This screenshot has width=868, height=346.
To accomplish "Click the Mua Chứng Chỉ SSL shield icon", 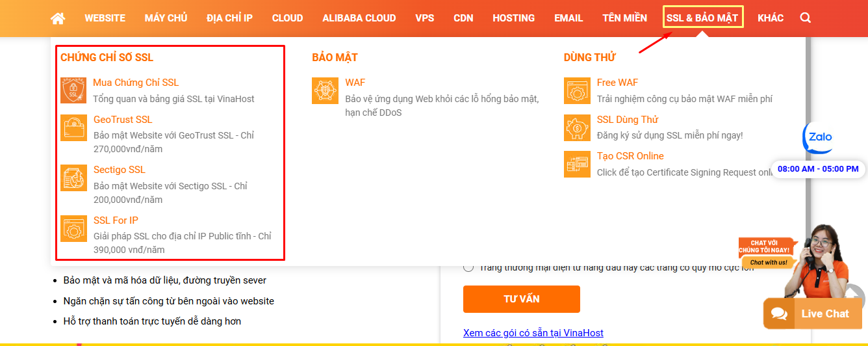I will coord(73,90).
